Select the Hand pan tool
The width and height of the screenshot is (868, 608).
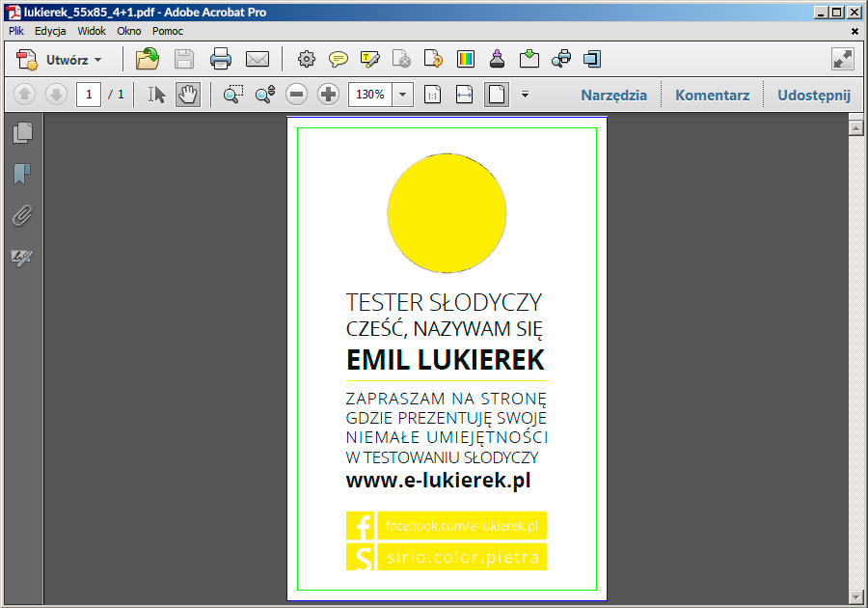point(188,95)
